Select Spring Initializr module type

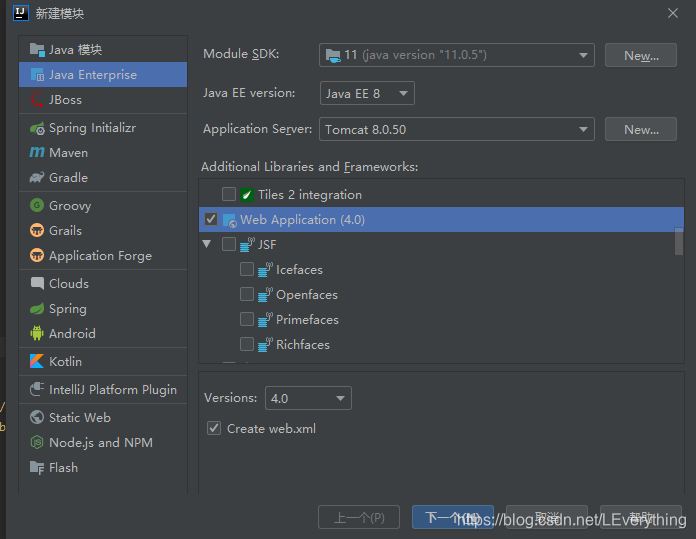103,128
